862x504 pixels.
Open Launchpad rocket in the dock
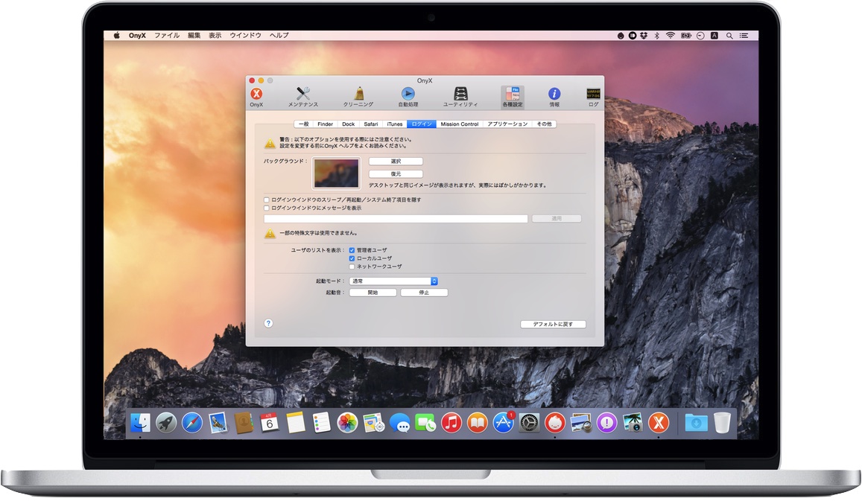coord(166,423)
